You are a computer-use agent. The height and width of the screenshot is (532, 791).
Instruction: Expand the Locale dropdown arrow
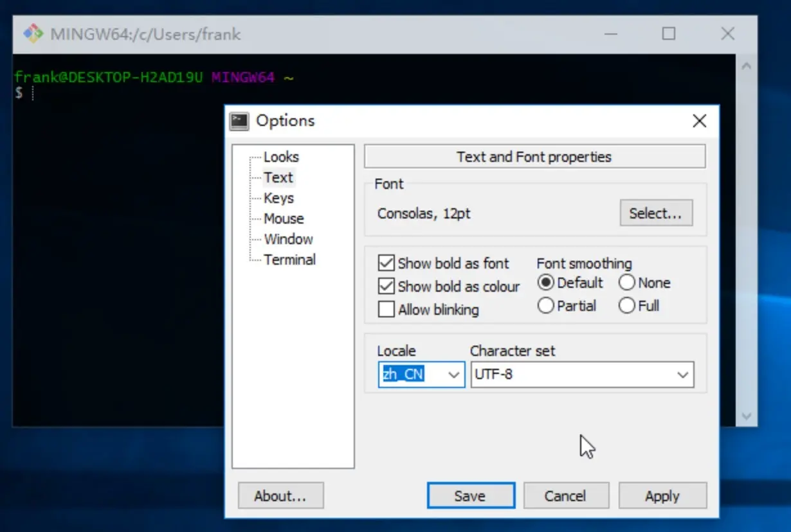coord(454,375)
